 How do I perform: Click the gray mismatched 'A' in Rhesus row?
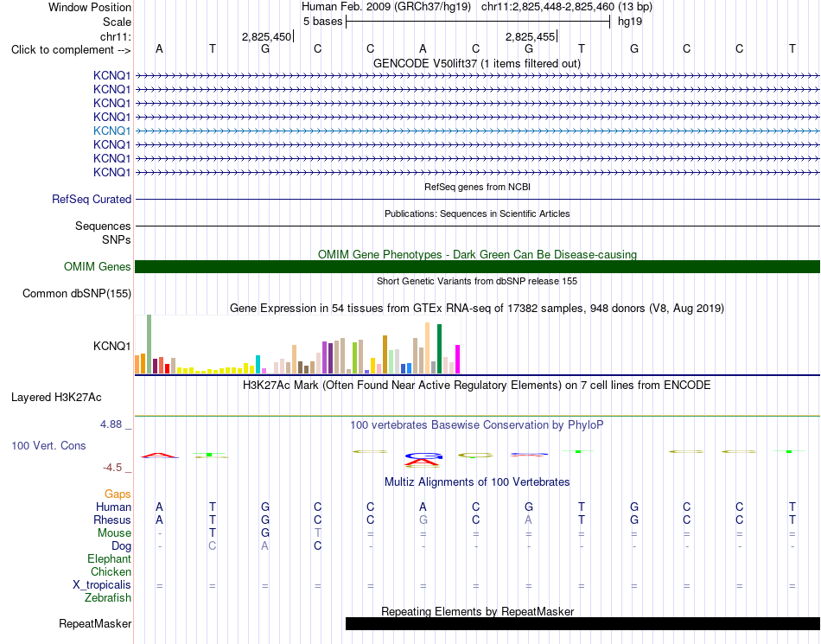pos(528,520)
